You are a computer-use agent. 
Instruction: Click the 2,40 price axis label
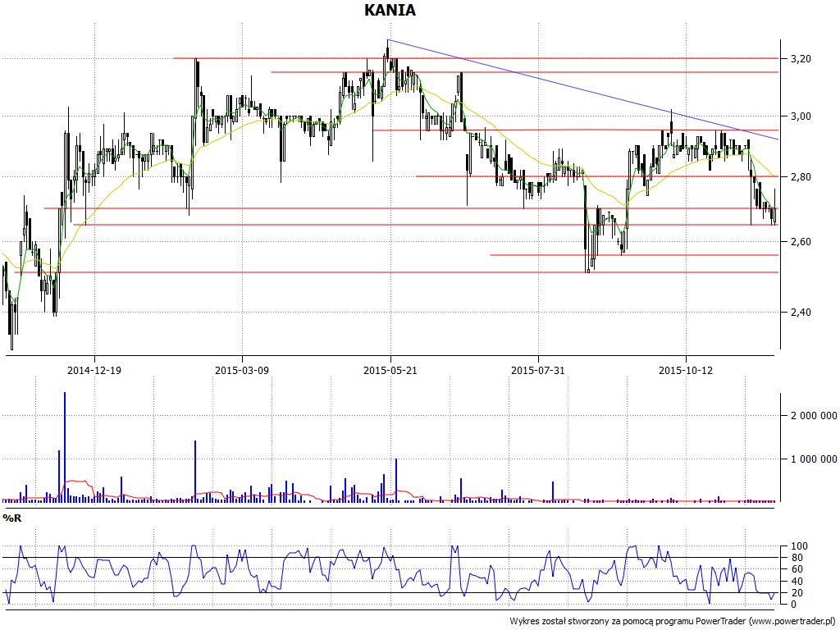point(801,312)
